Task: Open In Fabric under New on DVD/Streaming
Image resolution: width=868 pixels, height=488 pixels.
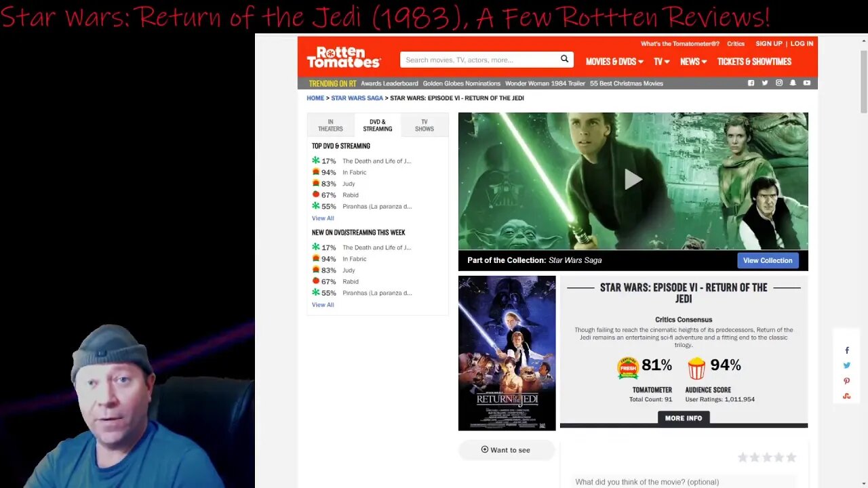Action: (354, 259)
